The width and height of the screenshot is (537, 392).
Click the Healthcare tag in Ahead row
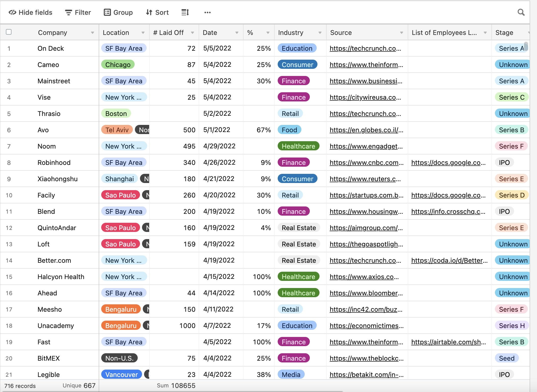click(x=298, y=293)
